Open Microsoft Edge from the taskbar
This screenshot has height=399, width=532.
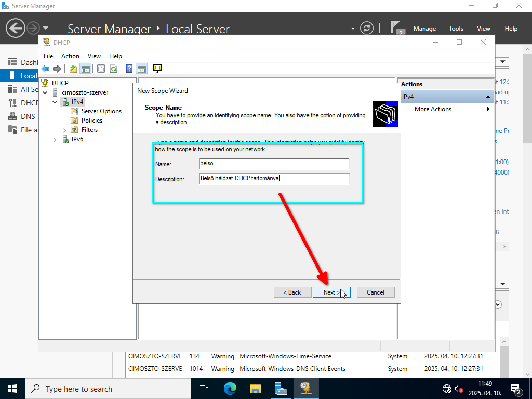pyautogui.click(x=230, y=389)
